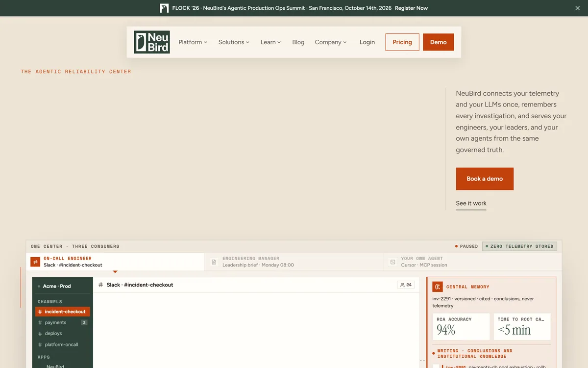This screenshot has width=588, height=368.
Task: Select the Engineering Manager tab
Action: [x=294, y=262]
